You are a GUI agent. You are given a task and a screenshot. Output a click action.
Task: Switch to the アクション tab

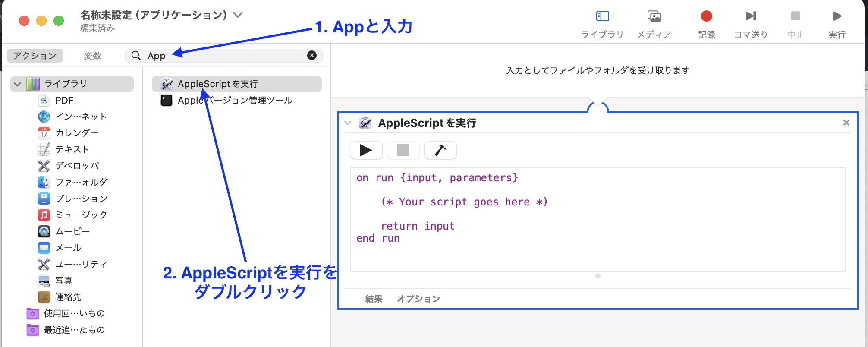[35, 56]
